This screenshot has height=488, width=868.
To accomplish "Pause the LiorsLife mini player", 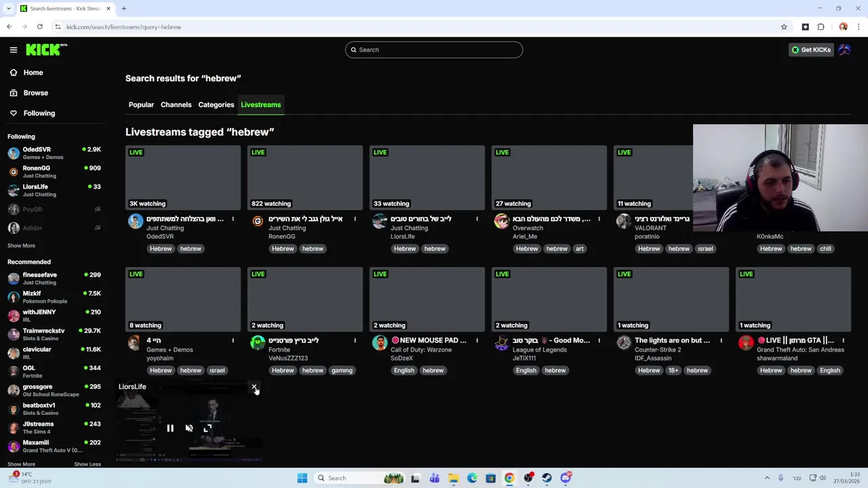I will 170,428.
